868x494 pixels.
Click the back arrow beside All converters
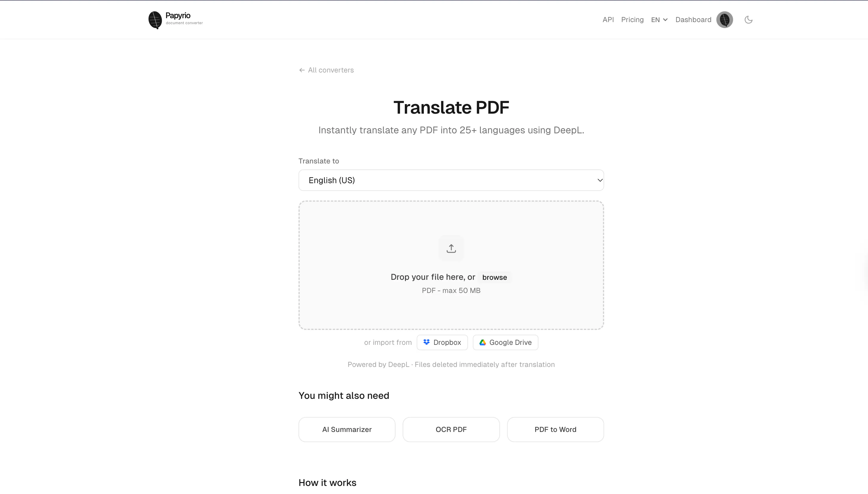pos(302,70)
